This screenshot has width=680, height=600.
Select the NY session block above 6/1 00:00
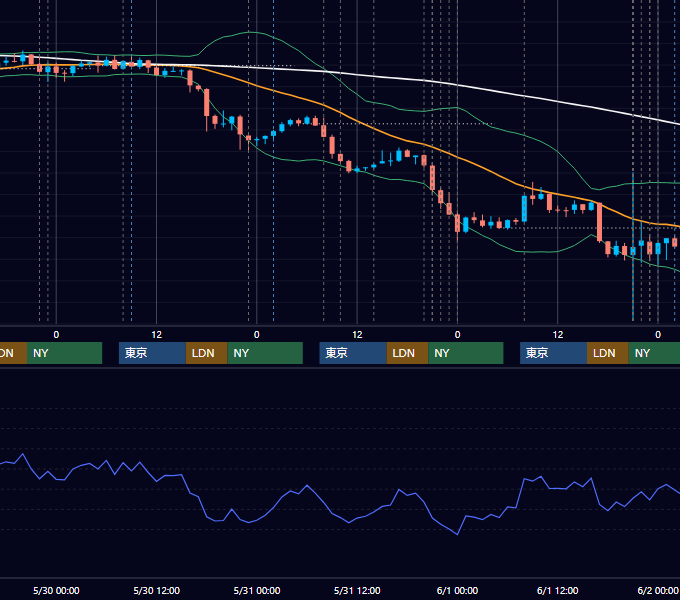(465, 353)
